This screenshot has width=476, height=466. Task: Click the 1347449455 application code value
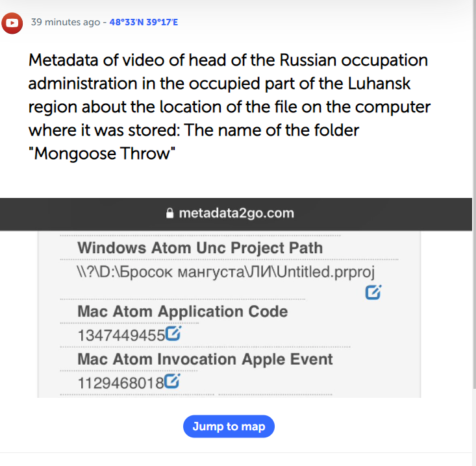pyautogui.click(x=121, y=335)
